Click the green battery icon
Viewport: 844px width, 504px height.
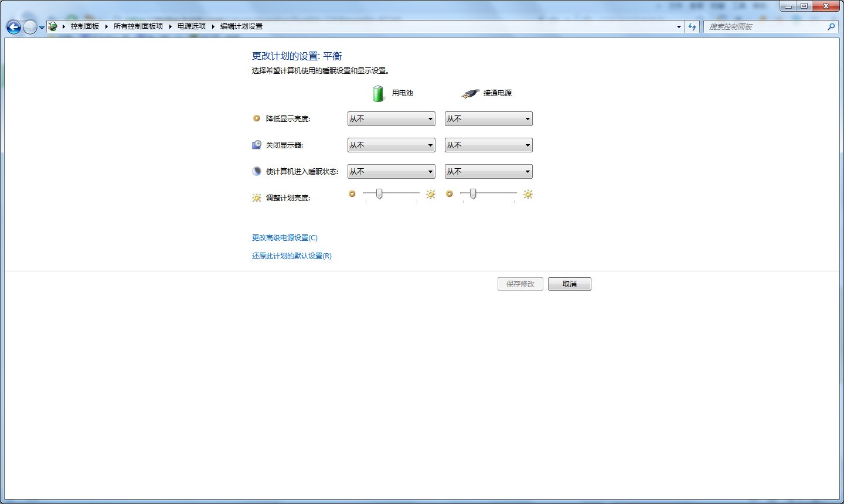(378, 93)
